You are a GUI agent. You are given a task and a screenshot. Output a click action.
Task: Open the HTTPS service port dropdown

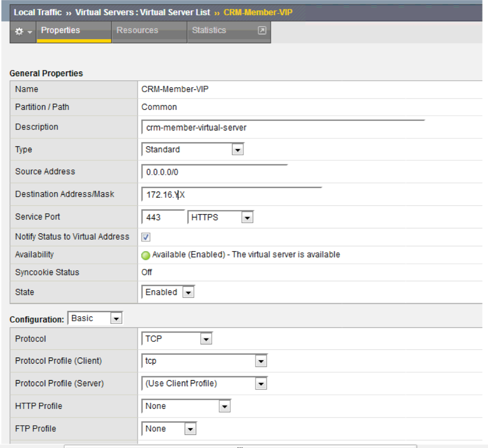click(x=247, y=217)
